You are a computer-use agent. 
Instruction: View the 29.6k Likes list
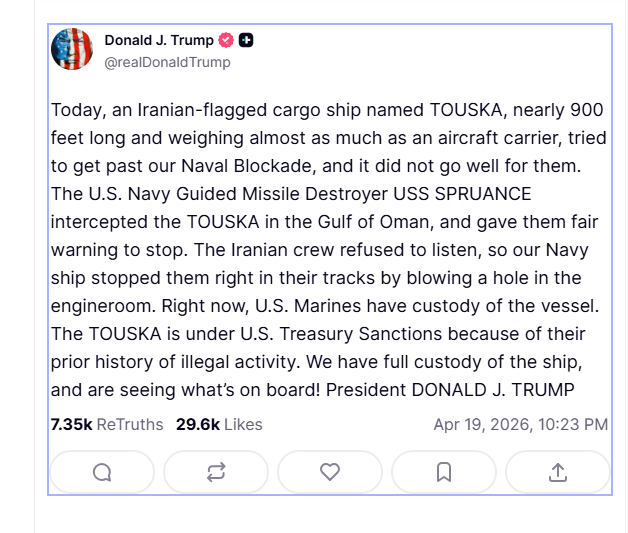tap(219, 424)
